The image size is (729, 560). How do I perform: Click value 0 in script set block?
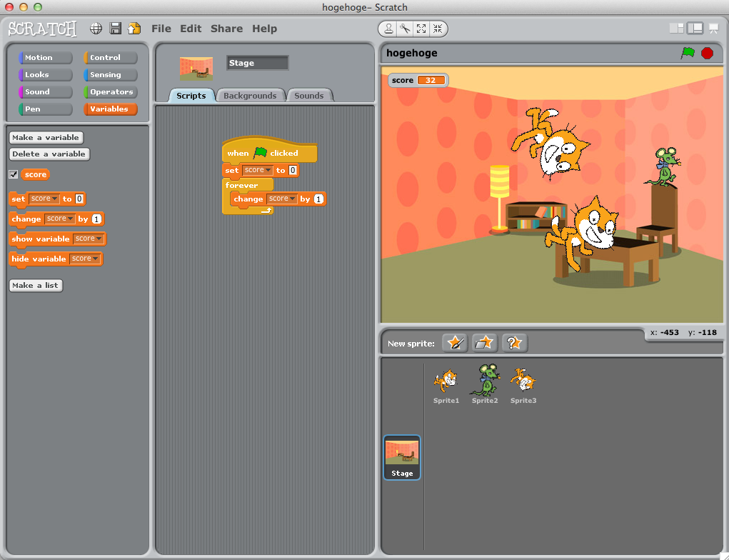(x=293, y=170)
